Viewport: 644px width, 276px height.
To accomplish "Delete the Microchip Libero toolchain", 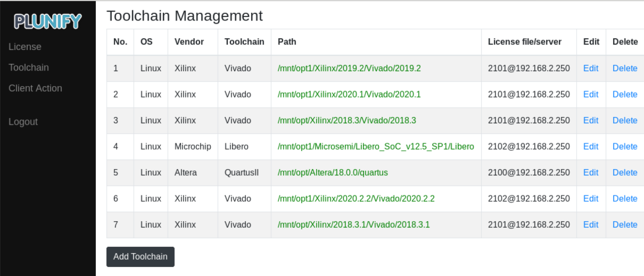I will click(x=625, y=146).
